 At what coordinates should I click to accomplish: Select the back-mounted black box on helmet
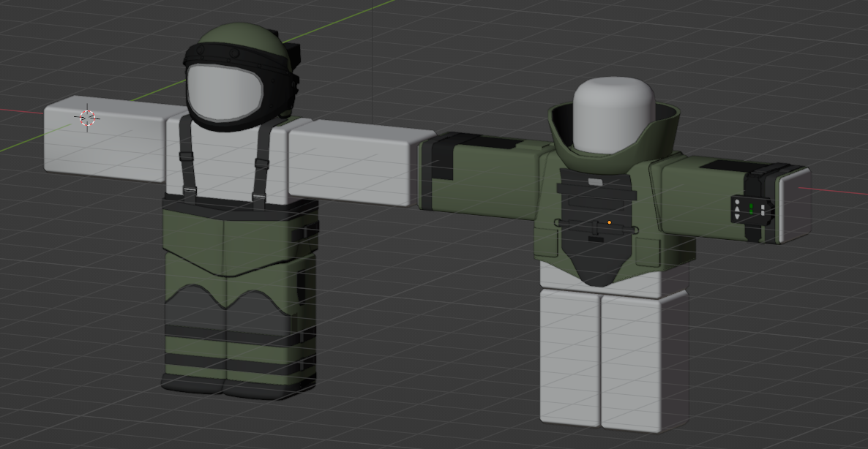tap(293, 55)
